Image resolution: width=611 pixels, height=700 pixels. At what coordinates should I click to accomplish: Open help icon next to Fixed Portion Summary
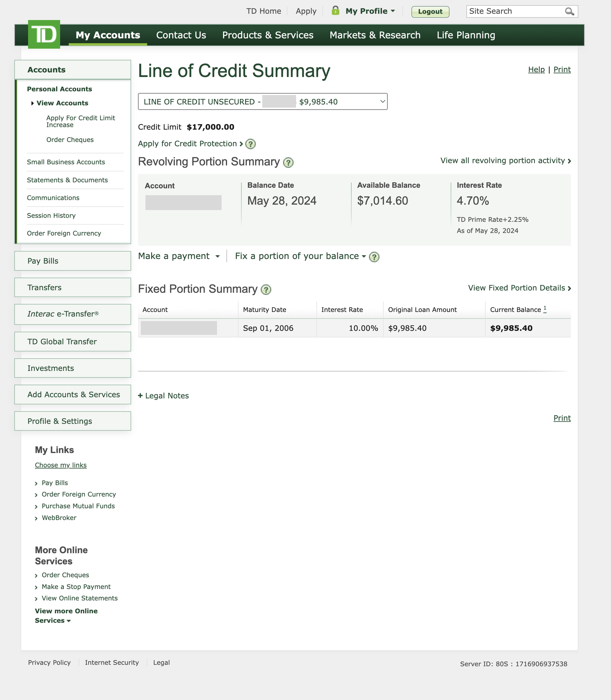(266, 290)
